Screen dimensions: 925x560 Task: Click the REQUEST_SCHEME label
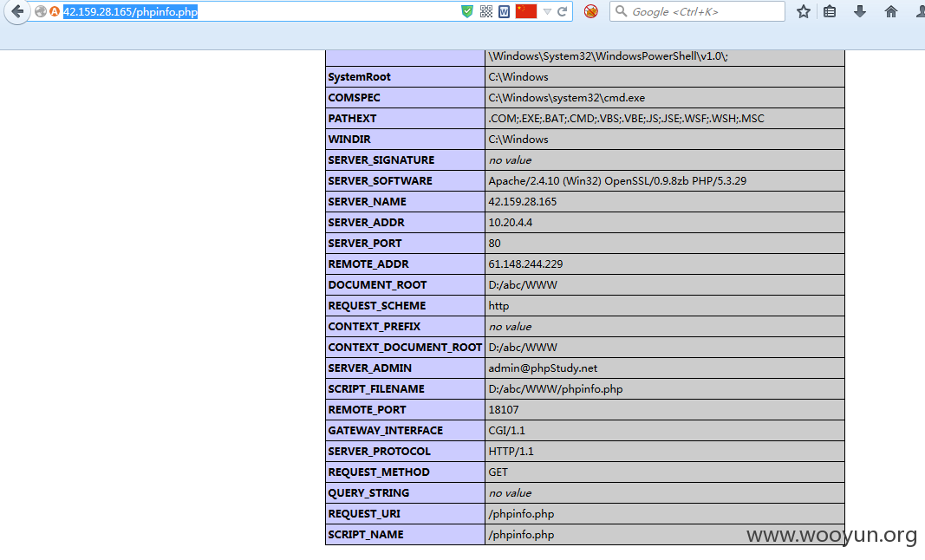[x=377, y=306]
